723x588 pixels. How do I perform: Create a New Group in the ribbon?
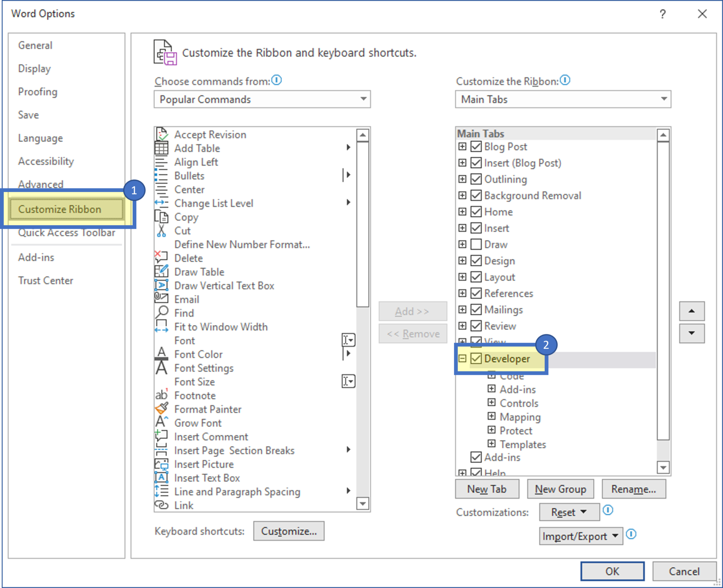tap(560, 489)
